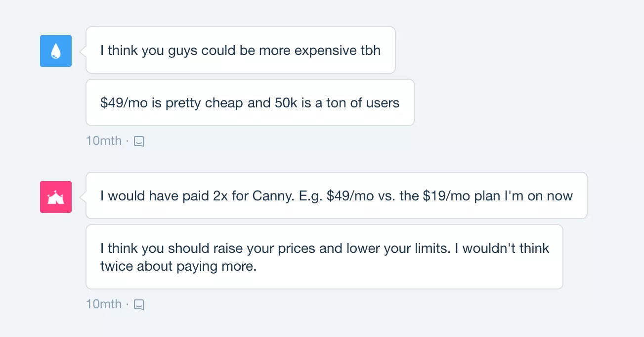The height and width of the screenshot is (337, 644).
Task: Open conversation icon under the first message group
Action: tap(139, 142)
